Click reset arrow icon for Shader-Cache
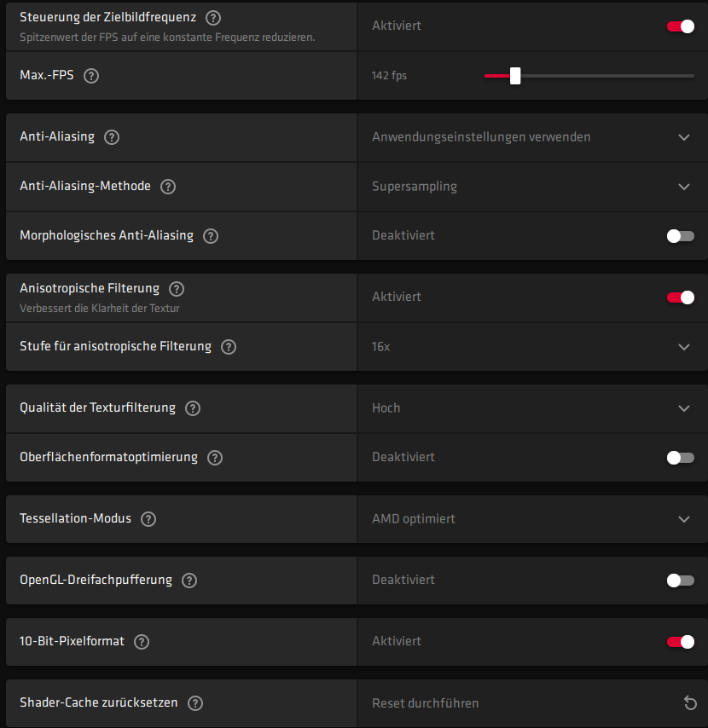 tap(690, 703)
